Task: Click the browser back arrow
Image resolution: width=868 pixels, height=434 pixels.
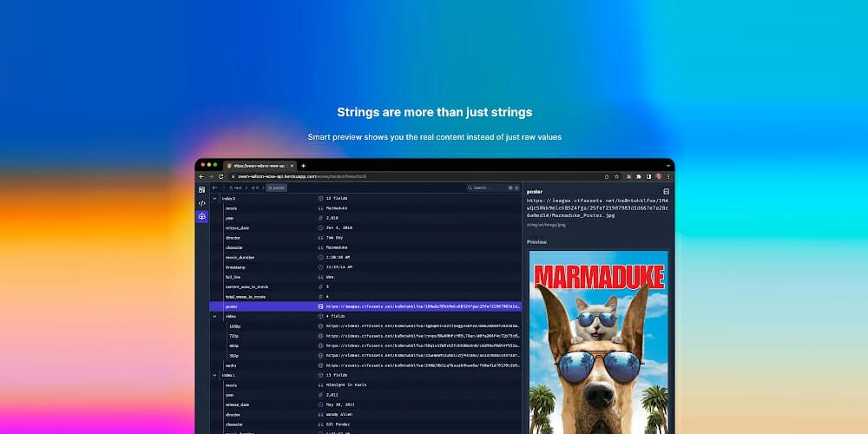Action: pyautogui.click(x=201, y=176)
